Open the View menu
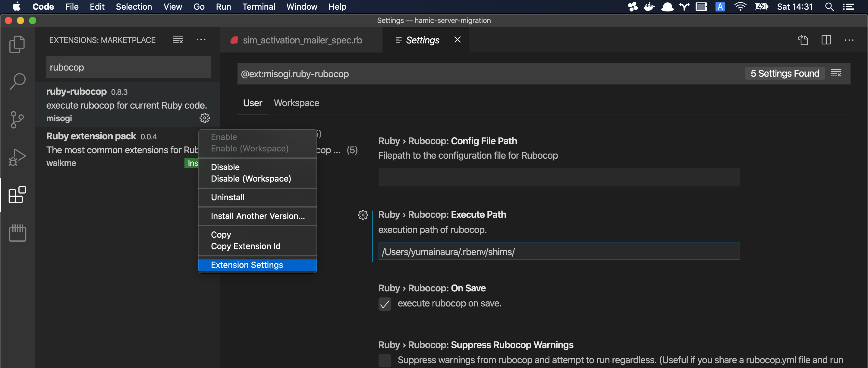Screen dimensions: 868x368 [172, 7]
